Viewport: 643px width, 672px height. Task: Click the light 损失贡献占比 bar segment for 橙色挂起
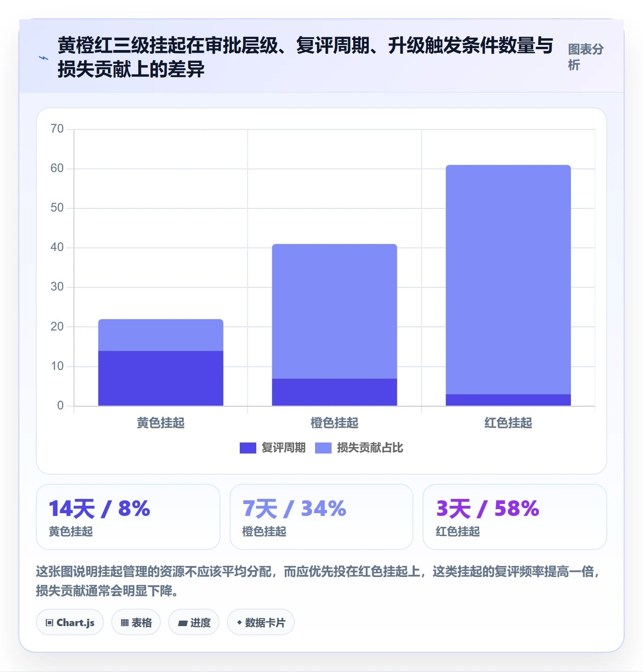click(x=334, y=311)
